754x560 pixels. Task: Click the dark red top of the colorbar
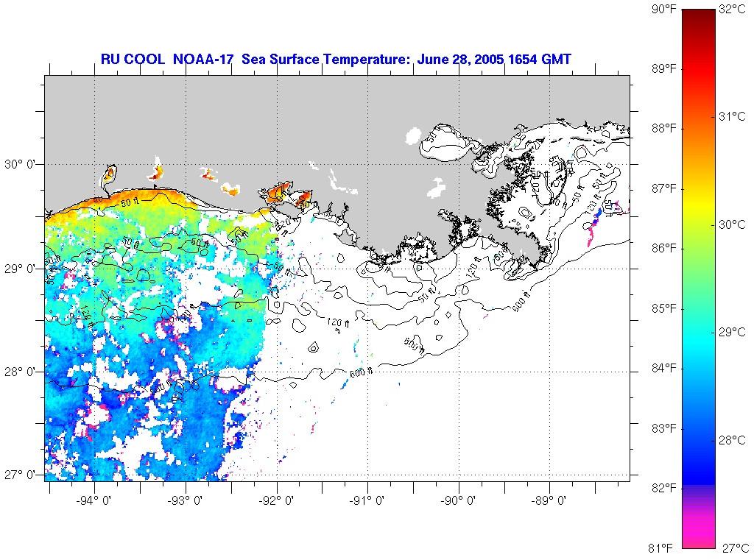(699, 19)
